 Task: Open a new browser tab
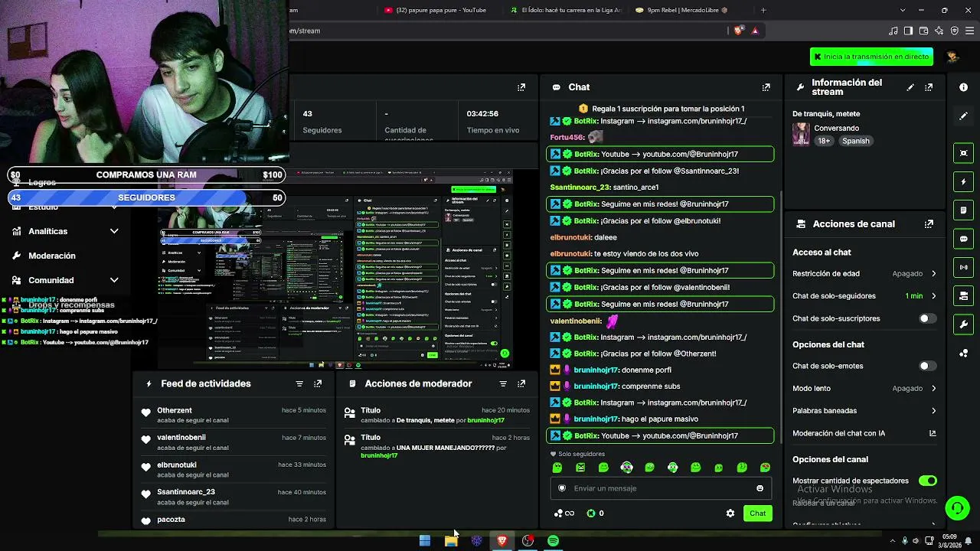pos(763,10)
